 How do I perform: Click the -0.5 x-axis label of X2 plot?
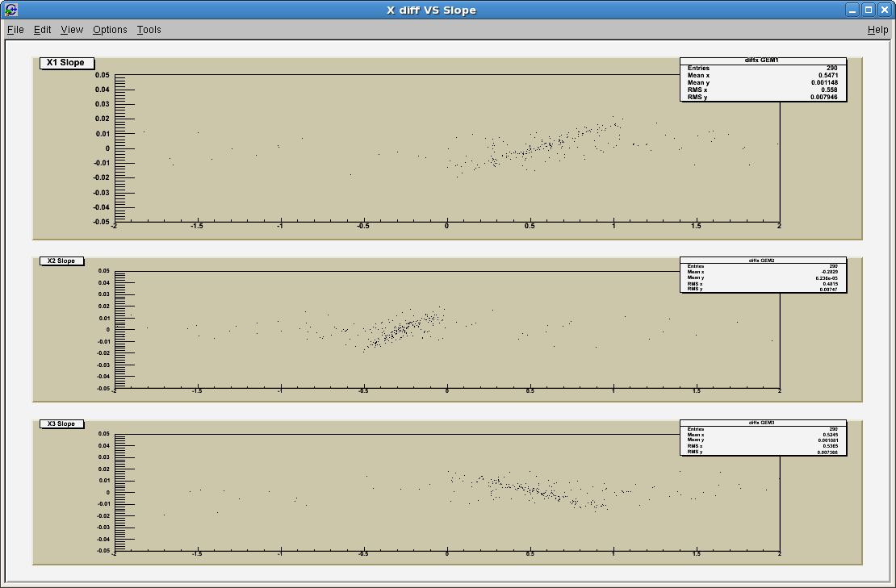point(363,392)
